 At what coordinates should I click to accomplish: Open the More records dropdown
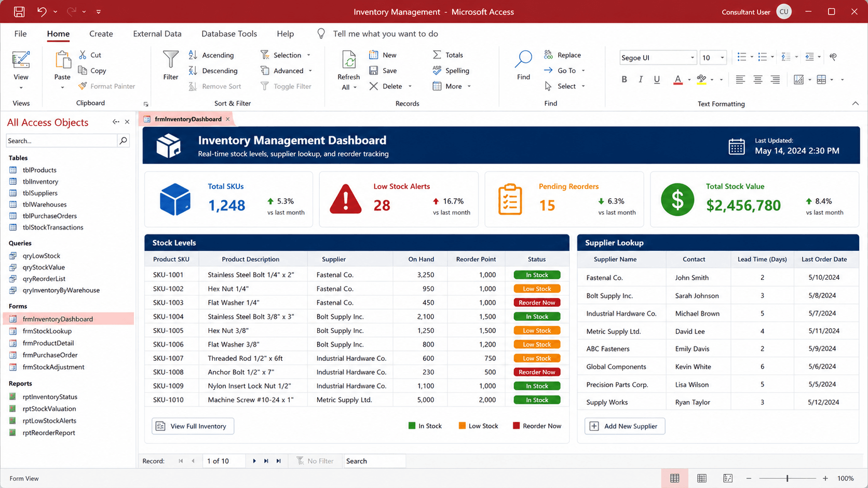click(469, 86)
